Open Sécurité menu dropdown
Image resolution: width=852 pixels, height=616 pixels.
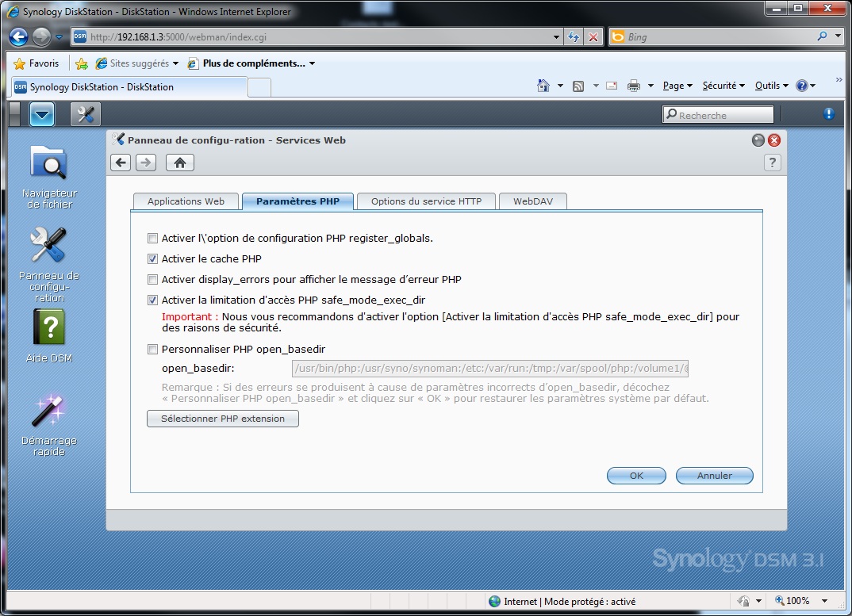[723, 86]
